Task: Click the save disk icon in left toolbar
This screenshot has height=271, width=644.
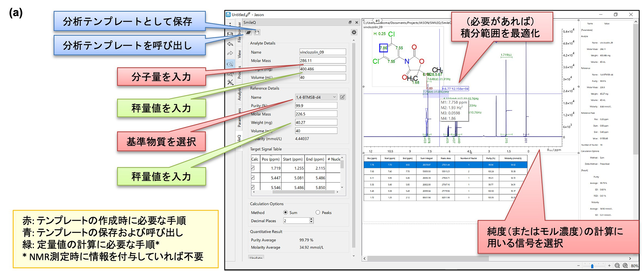Action: click(x=230, y=34)
